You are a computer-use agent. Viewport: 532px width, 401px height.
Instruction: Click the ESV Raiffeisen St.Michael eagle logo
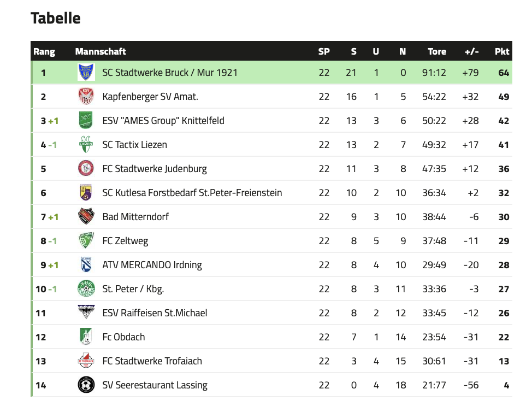(86, 312)
